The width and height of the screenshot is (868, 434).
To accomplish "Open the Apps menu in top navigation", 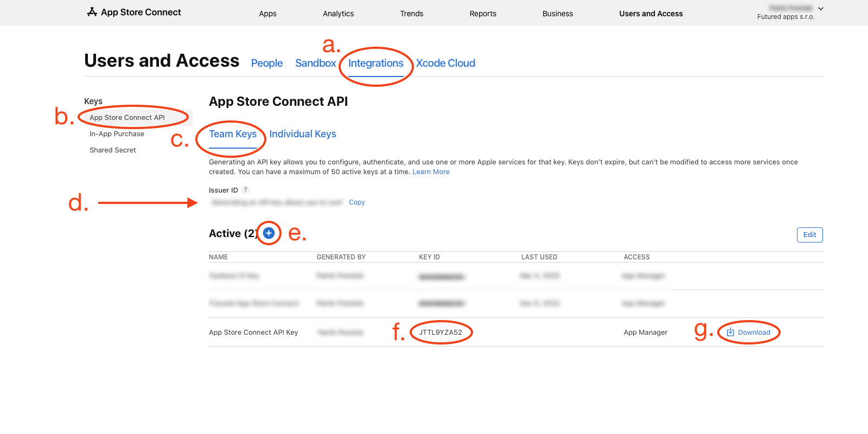I will point(267,14).
